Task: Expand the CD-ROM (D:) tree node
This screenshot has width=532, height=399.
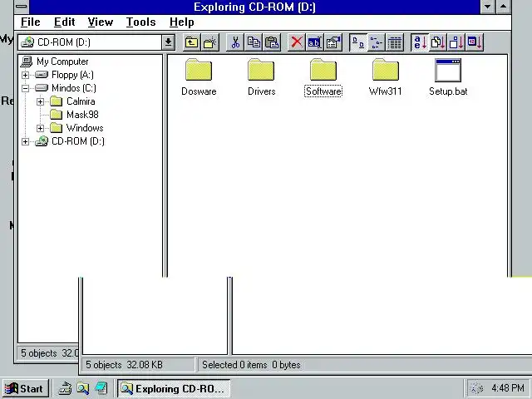Action: pyautogui.click(x=26, y=141)
